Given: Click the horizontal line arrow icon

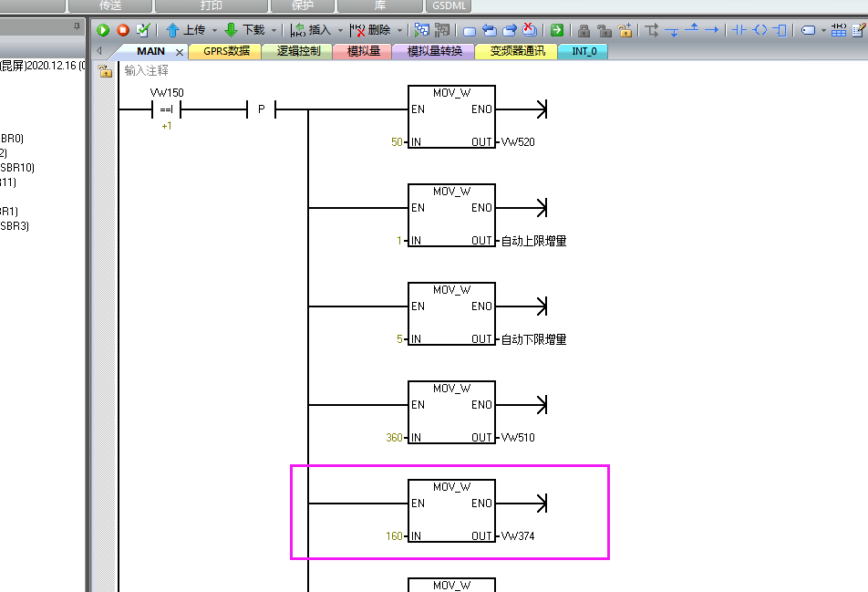Looking at the screenshot, I should 711,30.
